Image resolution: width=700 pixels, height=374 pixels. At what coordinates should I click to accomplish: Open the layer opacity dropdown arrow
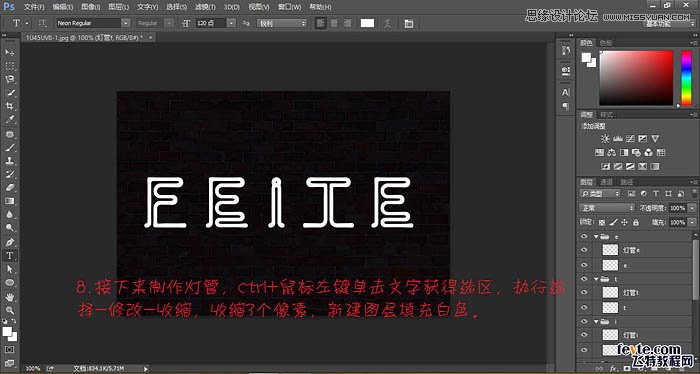[692, 208]
